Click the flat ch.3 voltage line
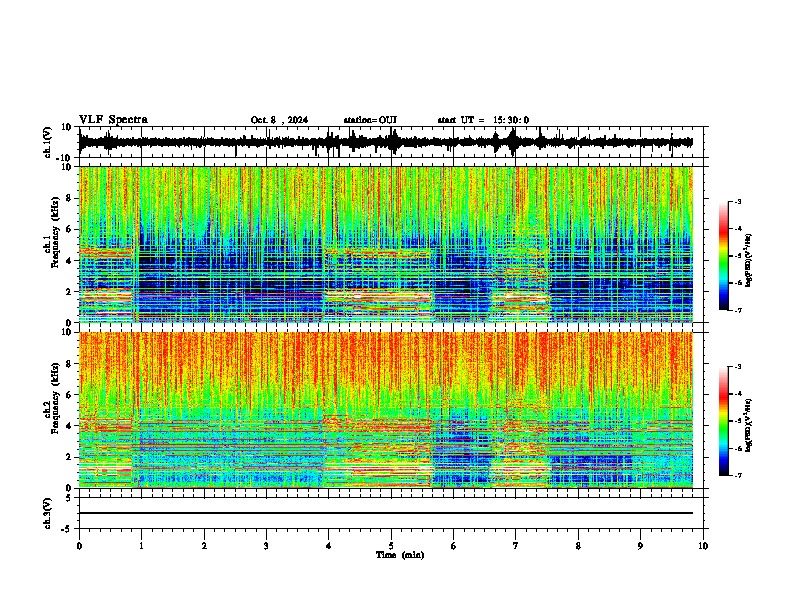 (386, 513)
